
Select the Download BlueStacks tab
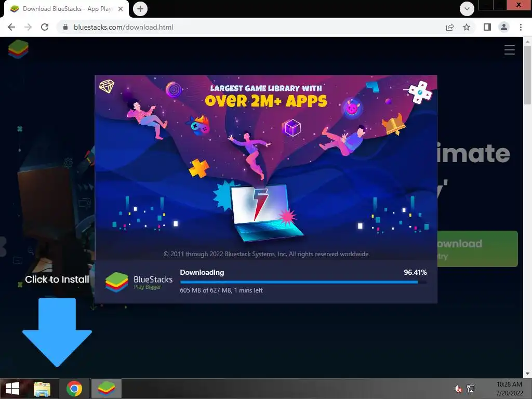(x=66, y=9)
